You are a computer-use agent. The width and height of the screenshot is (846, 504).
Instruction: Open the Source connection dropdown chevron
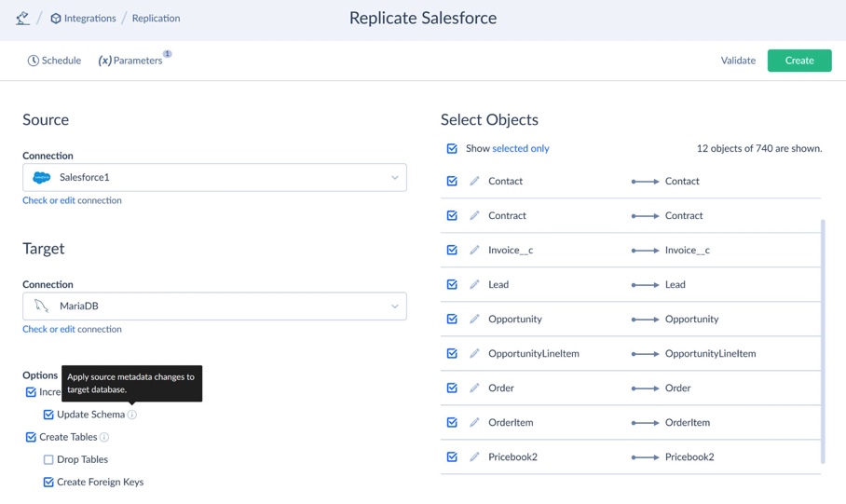[x=394, y=178]
